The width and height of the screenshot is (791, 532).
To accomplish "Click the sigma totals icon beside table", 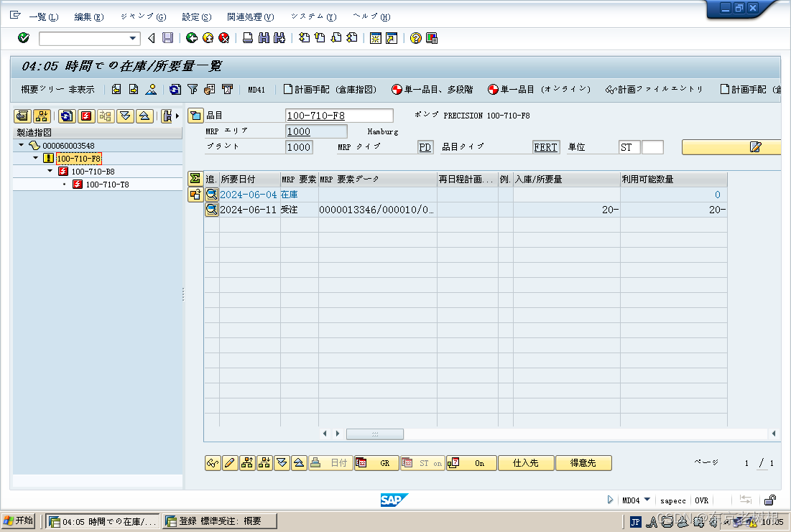I will [195, 178].
